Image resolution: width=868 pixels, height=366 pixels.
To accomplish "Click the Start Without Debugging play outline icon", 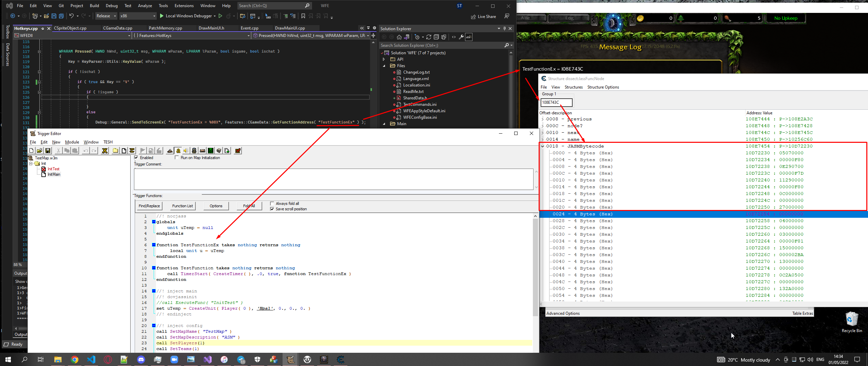I will tap(220, 16).
